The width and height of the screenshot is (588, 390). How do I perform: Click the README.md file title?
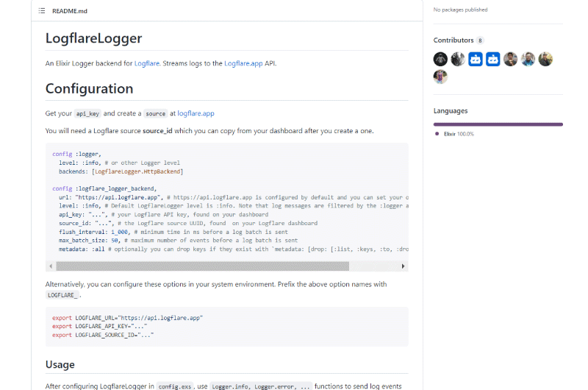[x=70, y=11]
